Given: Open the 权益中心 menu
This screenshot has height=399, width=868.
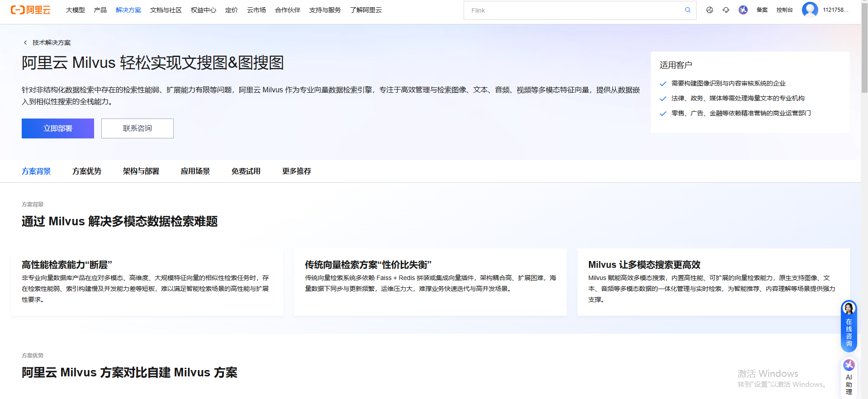Looking at the screenshot, I should click(203, 10).
